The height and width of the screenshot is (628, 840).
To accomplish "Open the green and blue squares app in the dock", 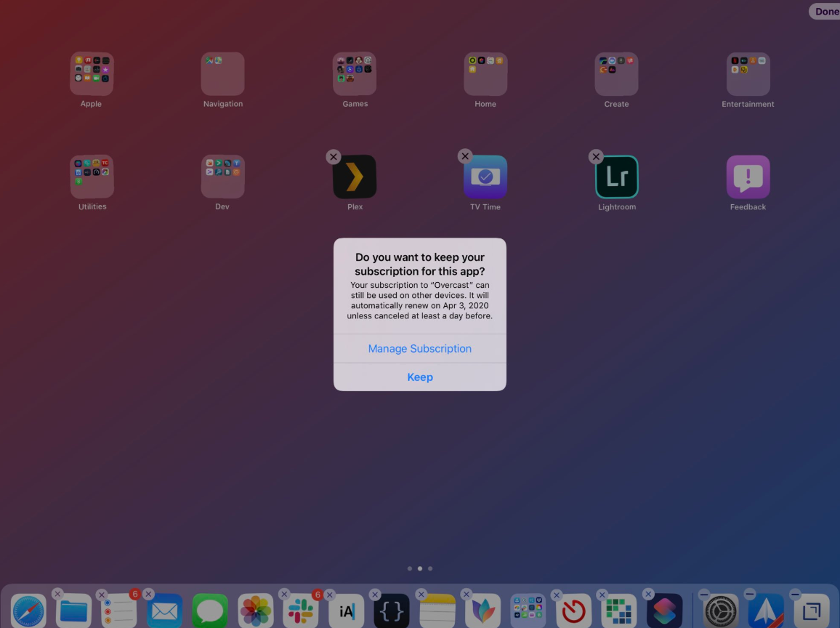I will [619, 611].
